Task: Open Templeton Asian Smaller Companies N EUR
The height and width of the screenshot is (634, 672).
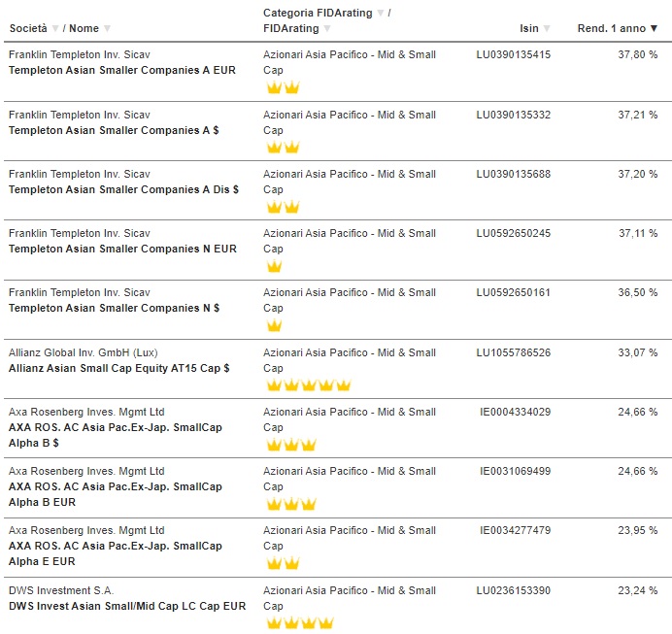Action: [x=122, y=249]
